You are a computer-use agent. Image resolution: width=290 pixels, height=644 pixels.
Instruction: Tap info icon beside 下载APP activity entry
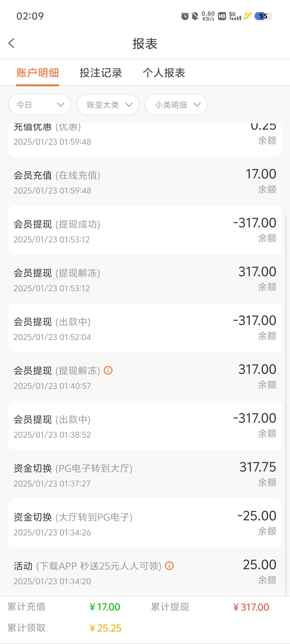[169, 566]
